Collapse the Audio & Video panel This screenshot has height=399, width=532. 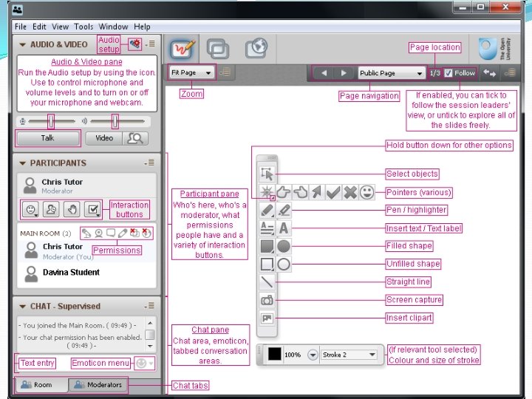[x=22, y=44]
